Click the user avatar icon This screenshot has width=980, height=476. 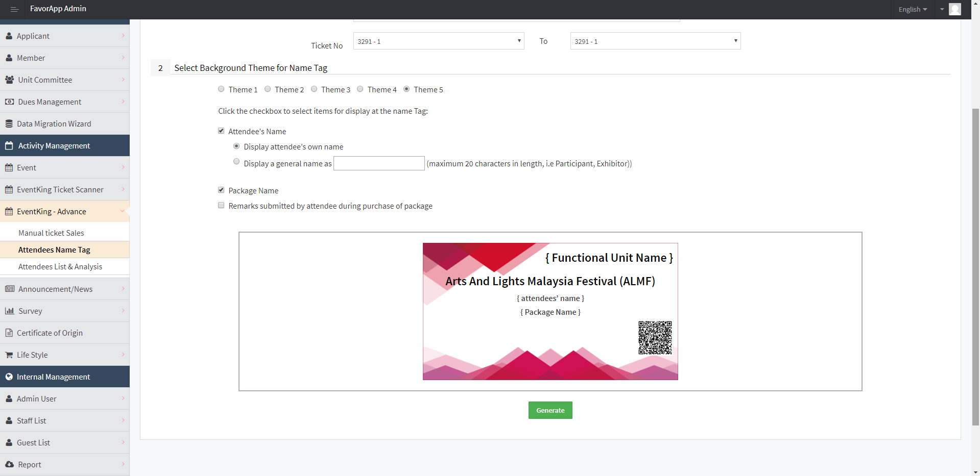954,9
